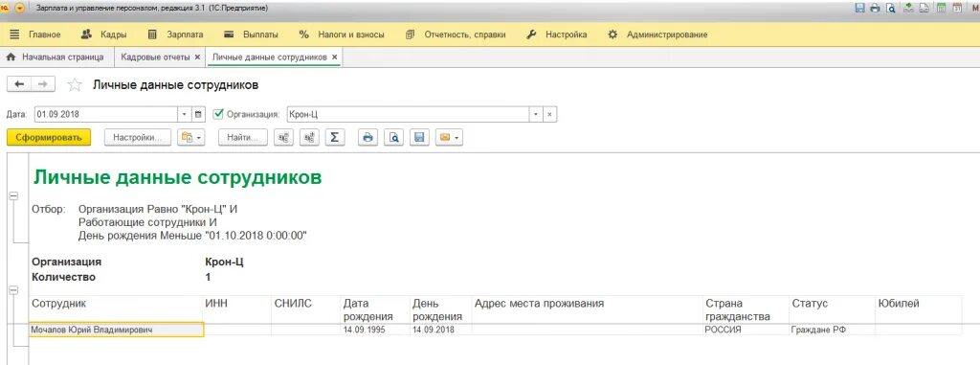The width and height of the screenshot is (980, 365).
Task: Open print preview from the title bar
Action: pyautogui.click(x=890, y=8)
